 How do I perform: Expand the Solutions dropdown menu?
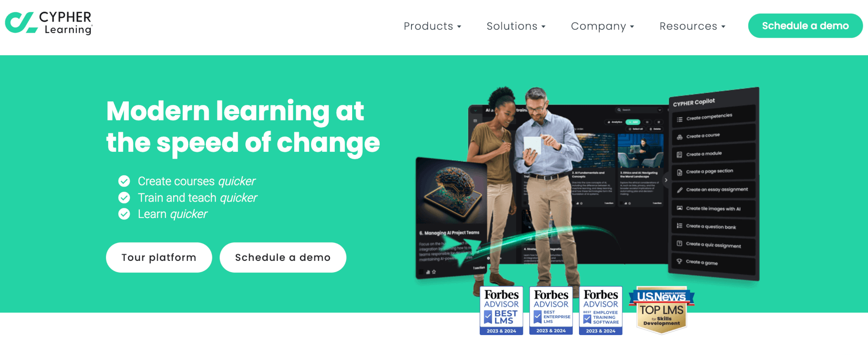(516, 26)
